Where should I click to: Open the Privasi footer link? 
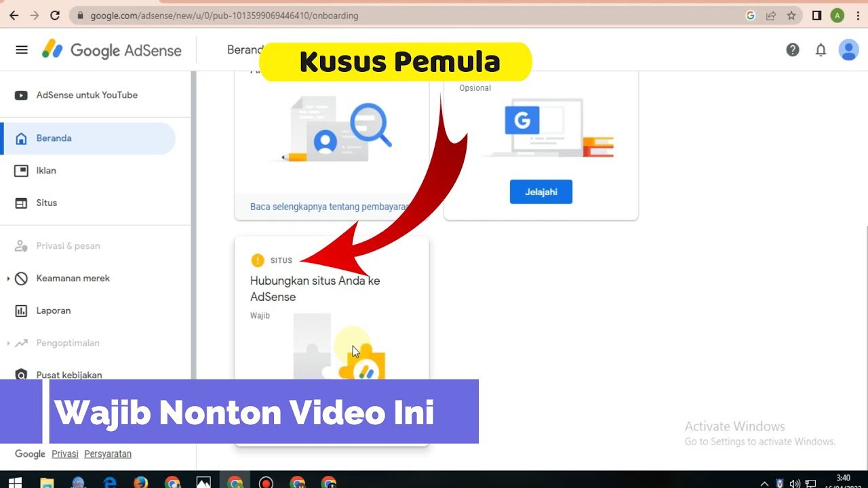click(x=65, y=454)
